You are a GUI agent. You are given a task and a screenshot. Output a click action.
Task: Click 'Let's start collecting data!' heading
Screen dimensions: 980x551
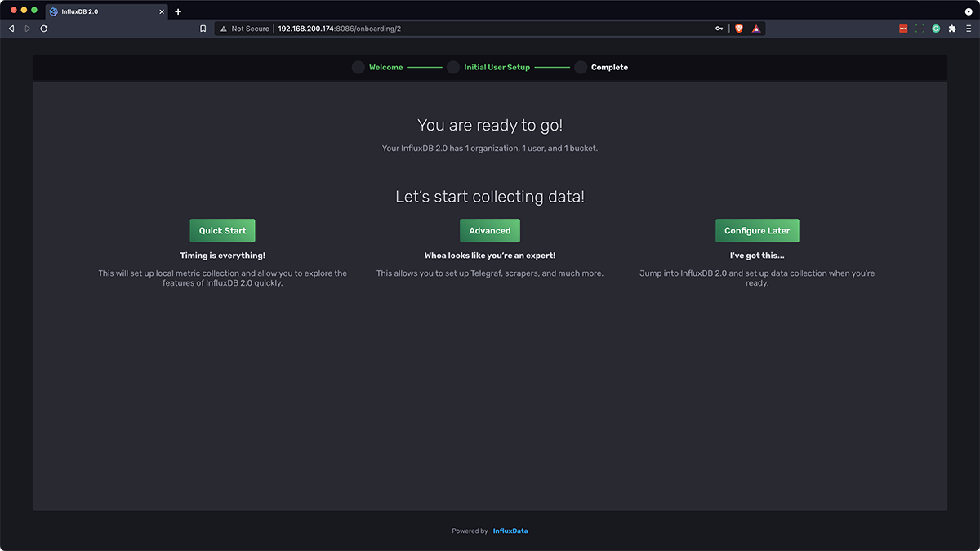click(490, 197)
